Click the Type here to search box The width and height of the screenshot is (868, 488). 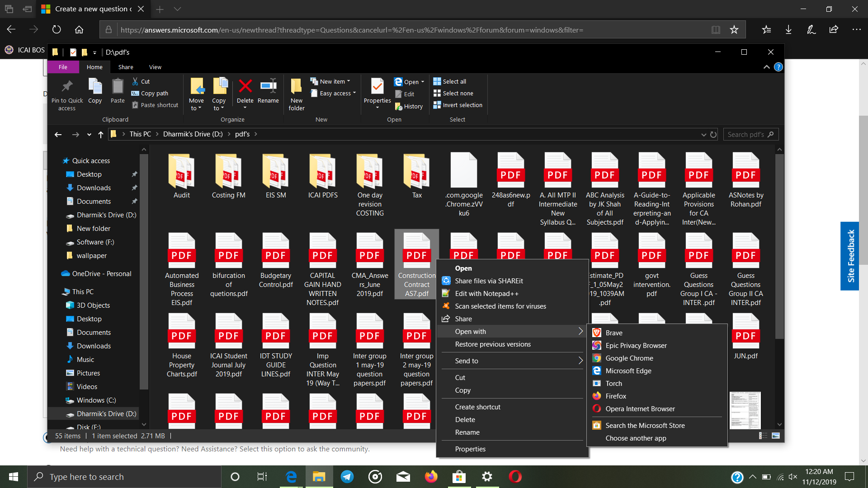(124, 477)
